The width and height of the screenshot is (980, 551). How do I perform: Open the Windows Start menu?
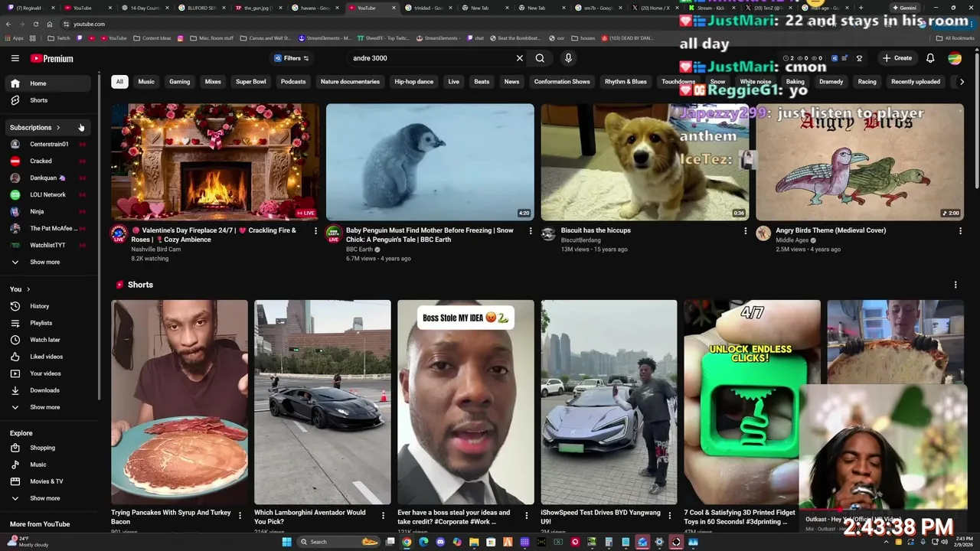(x=287, y=542)
